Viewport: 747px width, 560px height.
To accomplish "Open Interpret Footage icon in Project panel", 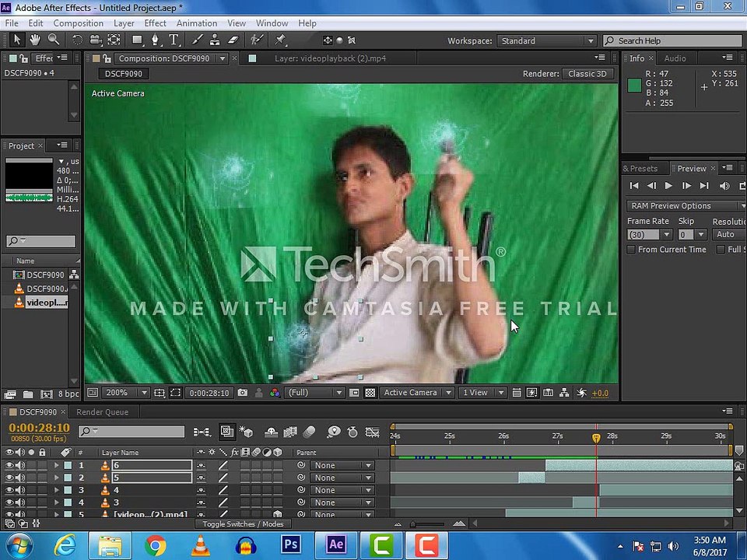I will [9, 394].
